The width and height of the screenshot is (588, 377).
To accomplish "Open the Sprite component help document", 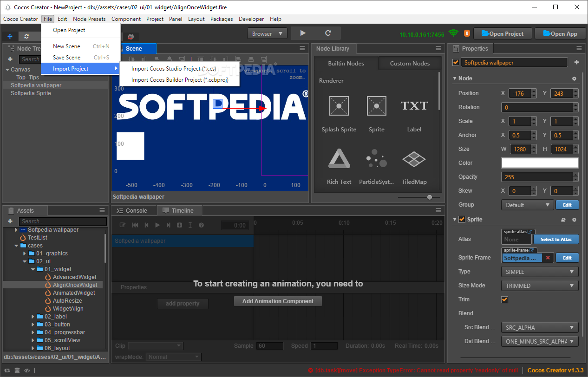I will click(x=563, y=220).
